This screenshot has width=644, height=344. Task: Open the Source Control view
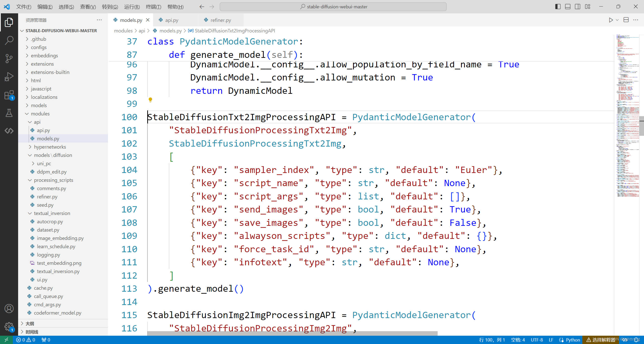9,58
